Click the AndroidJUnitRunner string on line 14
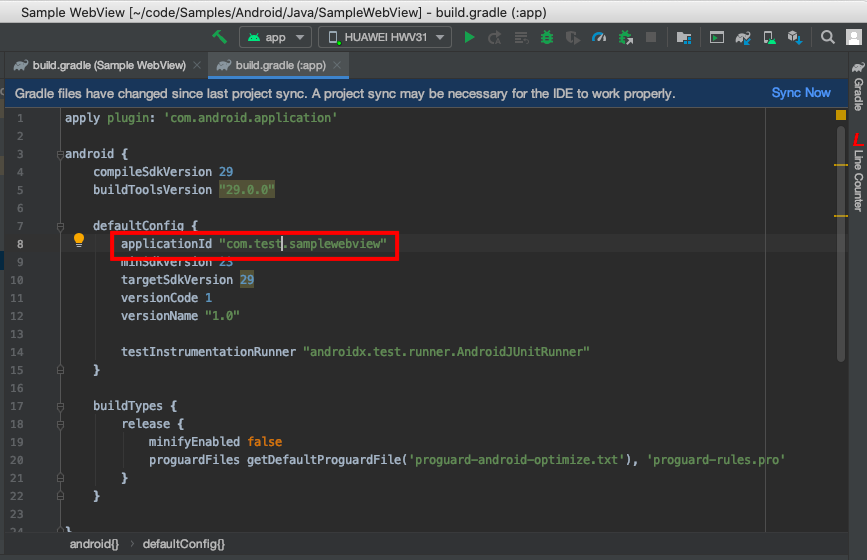This screenshot has width=867, height=560. point(446,352)
